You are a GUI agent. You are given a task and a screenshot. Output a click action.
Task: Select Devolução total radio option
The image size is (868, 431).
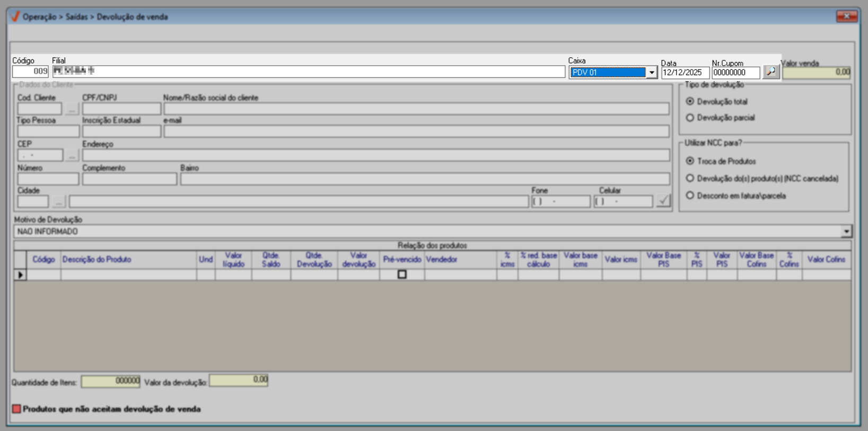[690, 101]
